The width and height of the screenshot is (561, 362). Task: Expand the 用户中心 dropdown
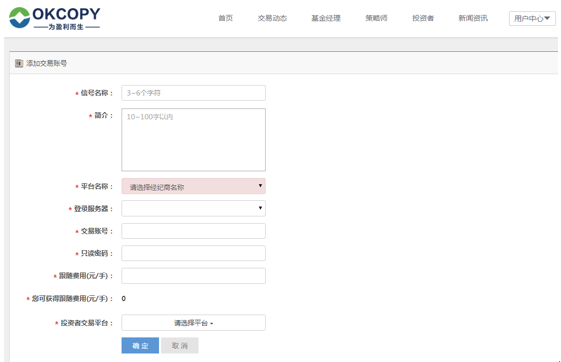coord(532,19)
